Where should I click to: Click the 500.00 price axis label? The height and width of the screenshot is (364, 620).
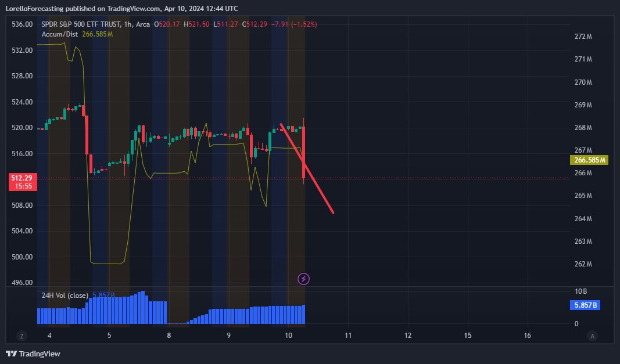tap(22, 257)
